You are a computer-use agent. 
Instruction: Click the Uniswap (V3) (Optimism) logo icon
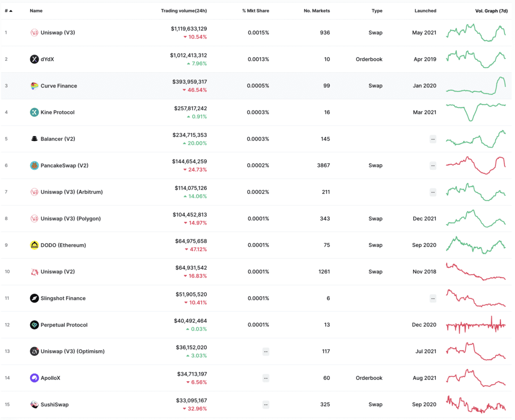(x=34, y=351)
